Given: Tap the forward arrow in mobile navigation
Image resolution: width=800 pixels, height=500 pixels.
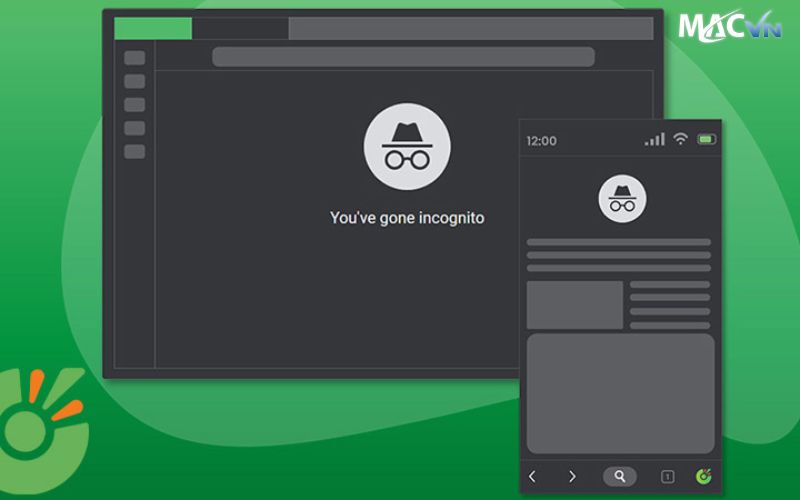Looking at the screenshot, I should point(572,476).
